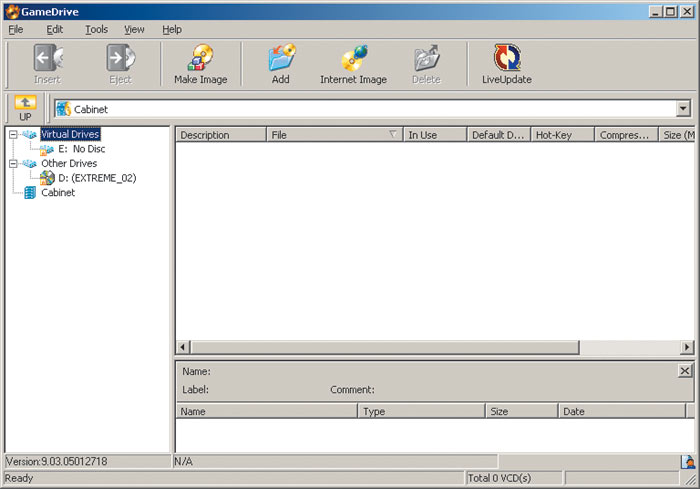Click the Type column header
The image size is (700, 489).
coord(421,411)
